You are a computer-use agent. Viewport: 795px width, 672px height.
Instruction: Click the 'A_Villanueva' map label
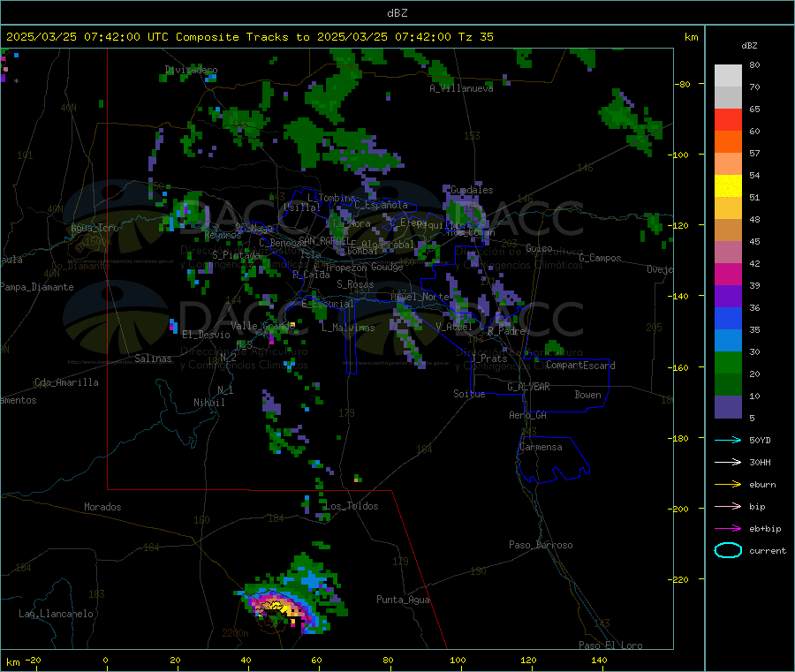click(x=461, y=88)
